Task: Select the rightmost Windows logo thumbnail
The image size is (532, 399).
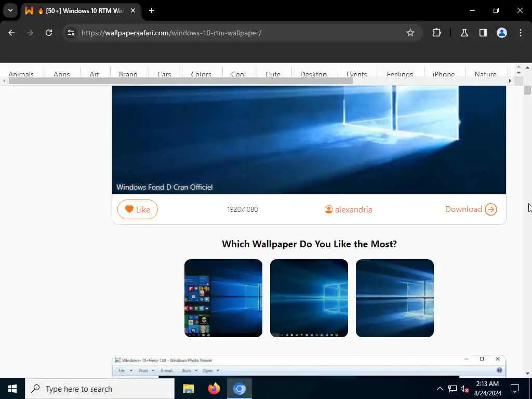Action: [x=395, y=298]
